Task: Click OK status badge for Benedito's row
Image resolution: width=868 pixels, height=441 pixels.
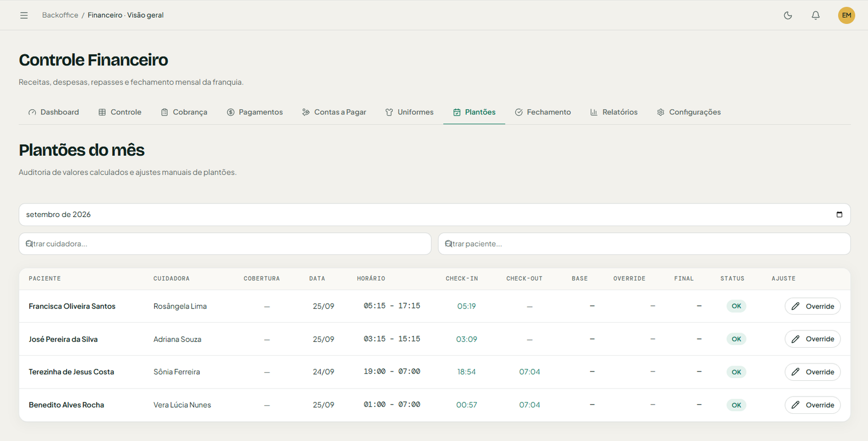Action: tap(736, 405)
